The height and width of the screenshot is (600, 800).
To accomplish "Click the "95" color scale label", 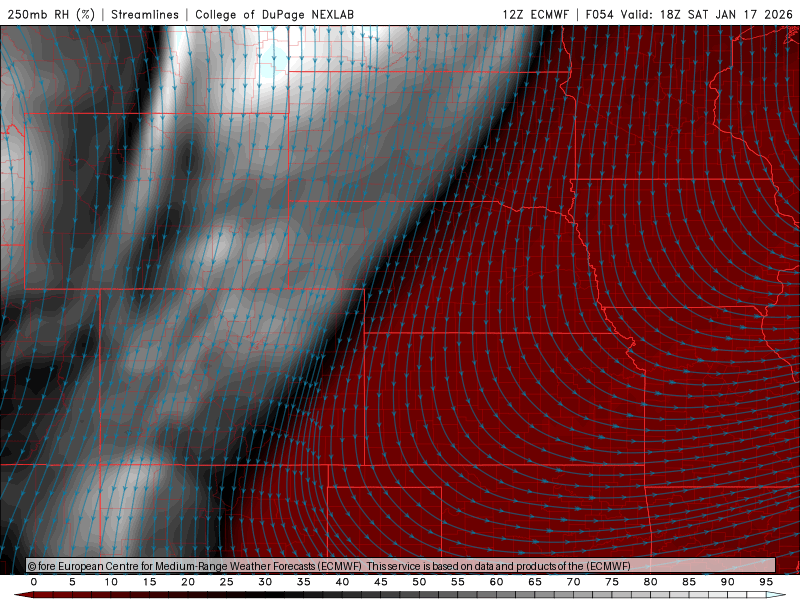I will [766, 582].
